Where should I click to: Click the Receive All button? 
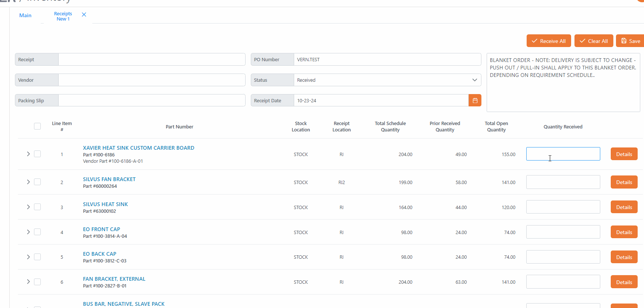tap(548, 41)
